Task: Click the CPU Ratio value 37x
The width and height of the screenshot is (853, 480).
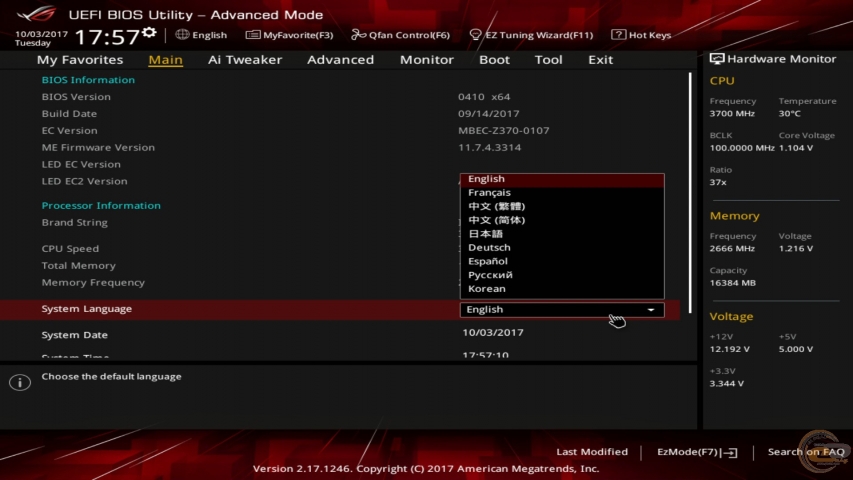Action: coord(718,182)
